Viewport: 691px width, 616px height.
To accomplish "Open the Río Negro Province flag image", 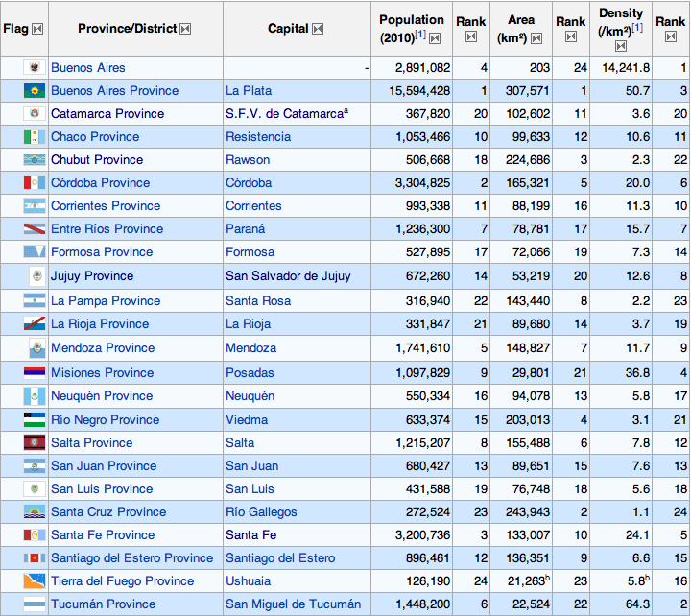I will point(35,420).
